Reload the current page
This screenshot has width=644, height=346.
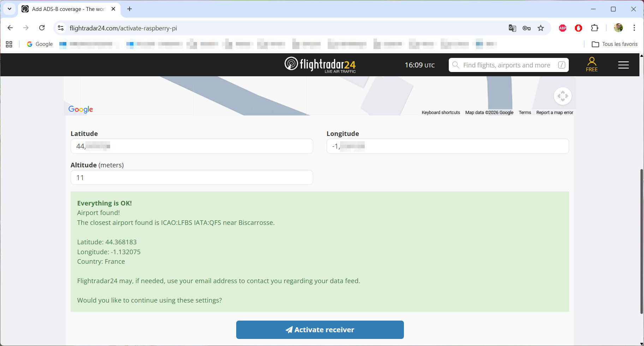[x=42, y=28]
